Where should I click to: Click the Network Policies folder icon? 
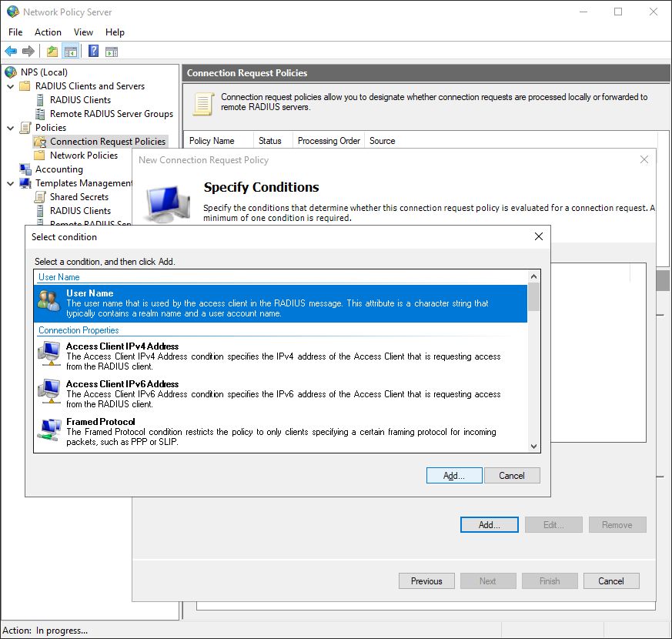tap(40, 156)
